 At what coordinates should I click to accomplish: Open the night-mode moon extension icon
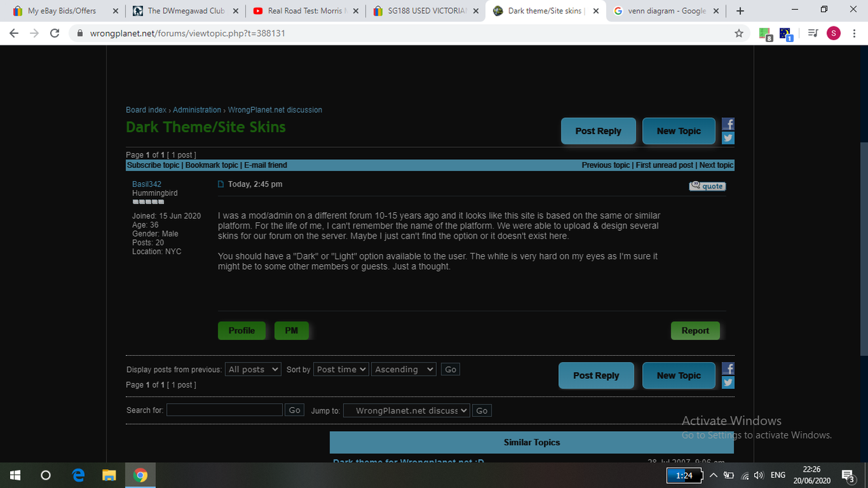(786, 34)
